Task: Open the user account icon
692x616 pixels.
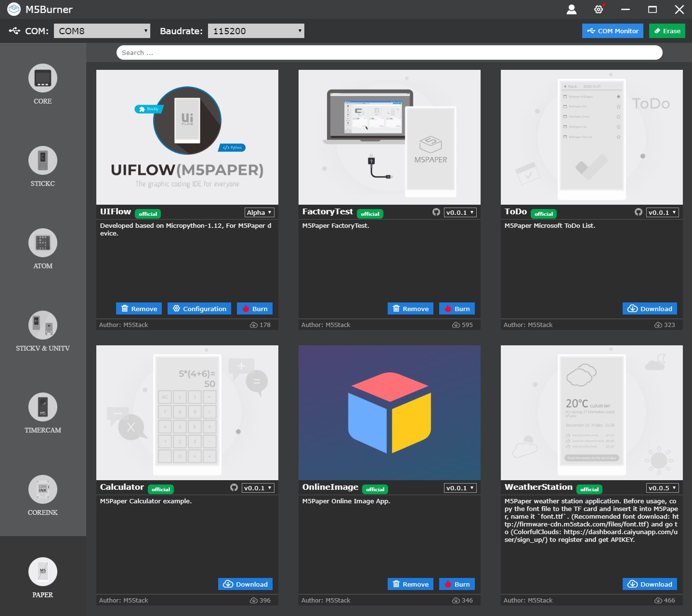Action: pyautogui.click(x=572, y=9)
